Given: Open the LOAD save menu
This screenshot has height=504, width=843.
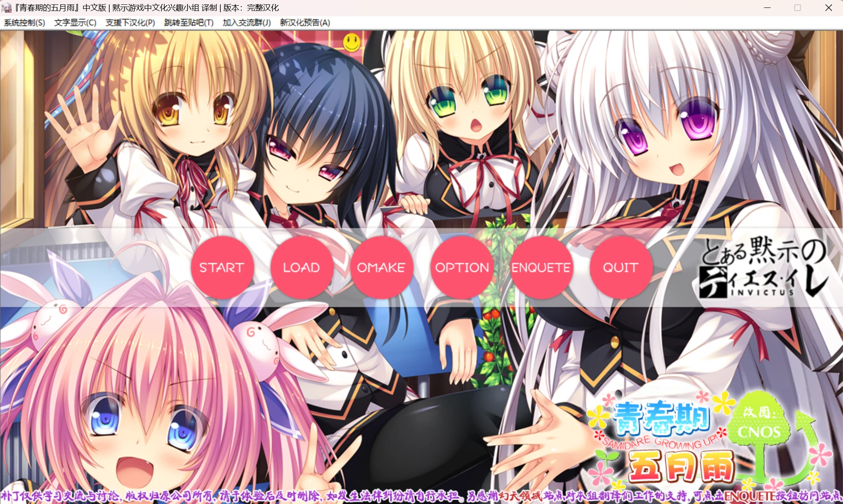Looking at the screenshot, I should [x=301, y=268].
